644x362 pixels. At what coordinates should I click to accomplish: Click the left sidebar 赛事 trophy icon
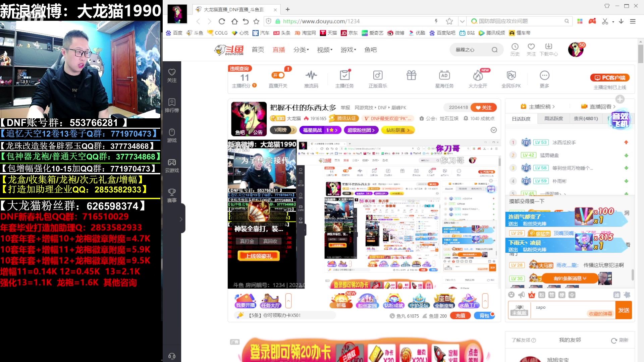pyautogui.click(x=172, y=195)
